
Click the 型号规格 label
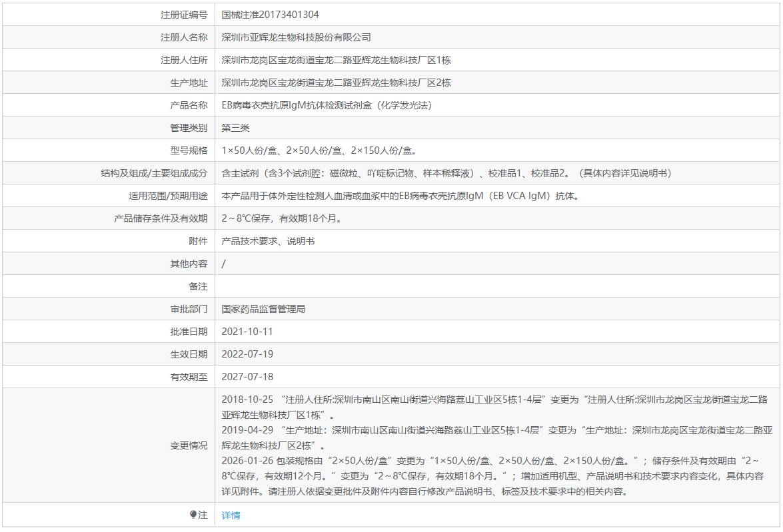[189, 150]
